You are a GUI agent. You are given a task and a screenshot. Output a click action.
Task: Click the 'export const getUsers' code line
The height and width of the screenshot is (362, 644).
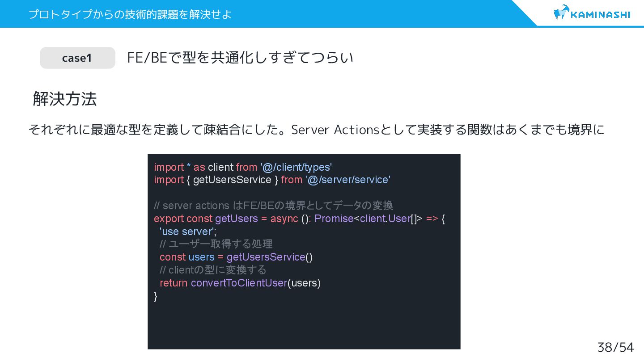(x=299, y=219)
